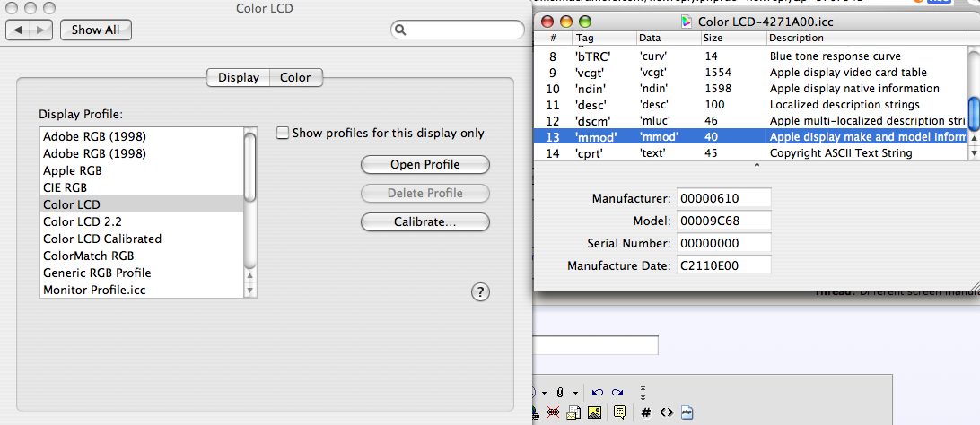The width and height of the screenshot is (980, 425).
Task: Switch to the Color tab
Action: [x=295, y=78]
